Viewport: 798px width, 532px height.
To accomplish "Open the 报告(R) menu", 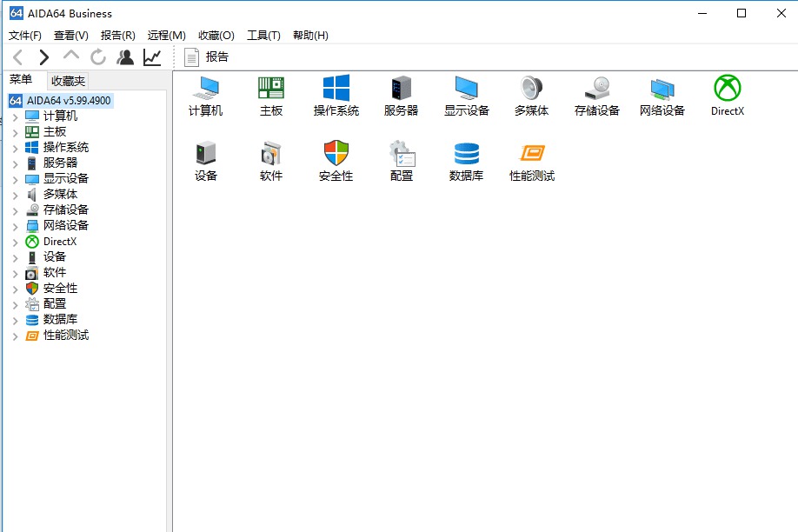I will (x=118, y=35).
